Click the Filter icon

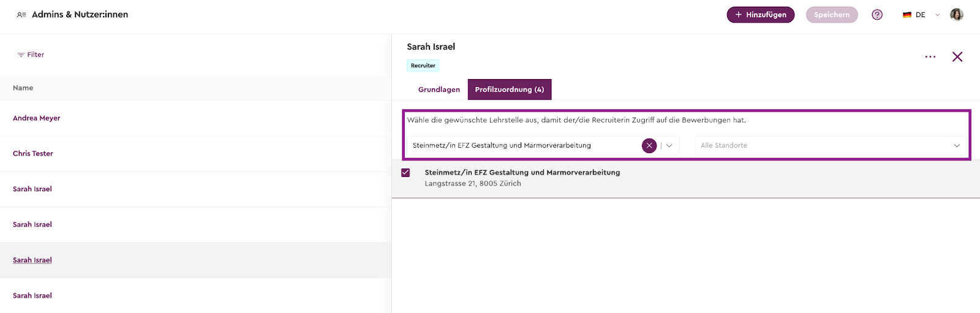21,55
